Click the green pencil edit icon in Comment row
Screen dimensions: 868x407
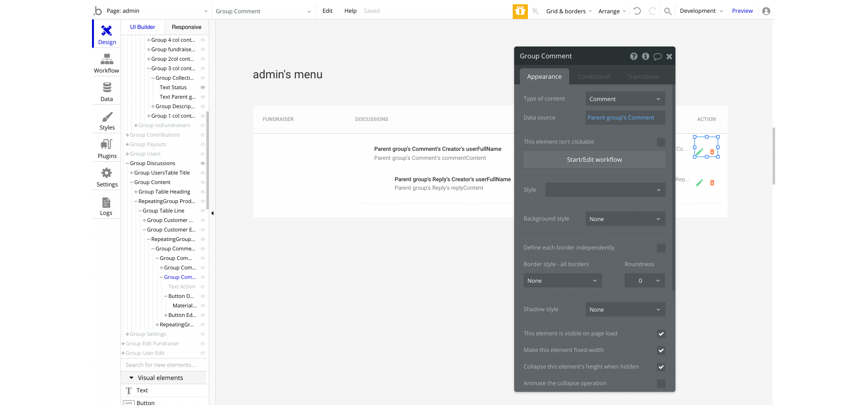tap(699, 152)
